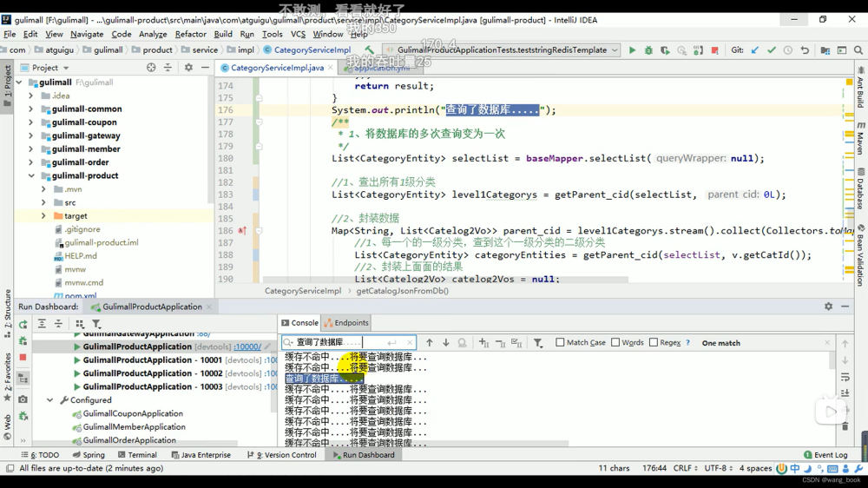The height and width of the screenshot is (488, 868).
Task: Run the selected configuration with green play icon
Action: (x=632, y=49)
